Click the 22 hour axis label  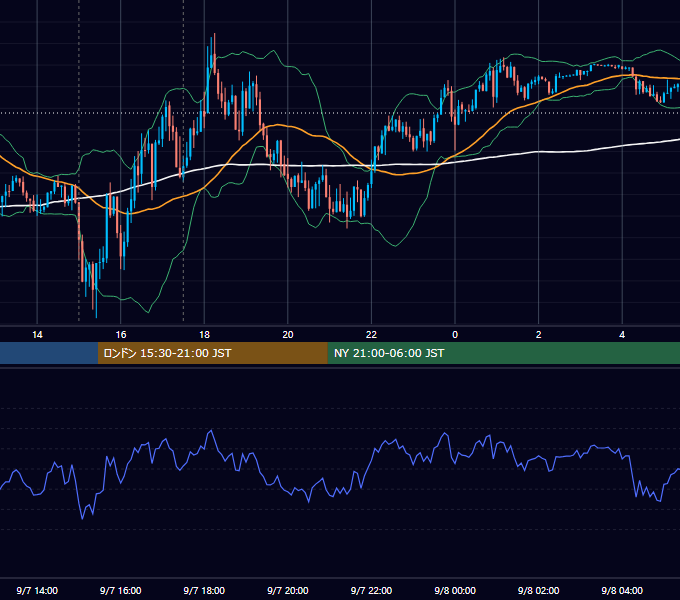point(371,335)
